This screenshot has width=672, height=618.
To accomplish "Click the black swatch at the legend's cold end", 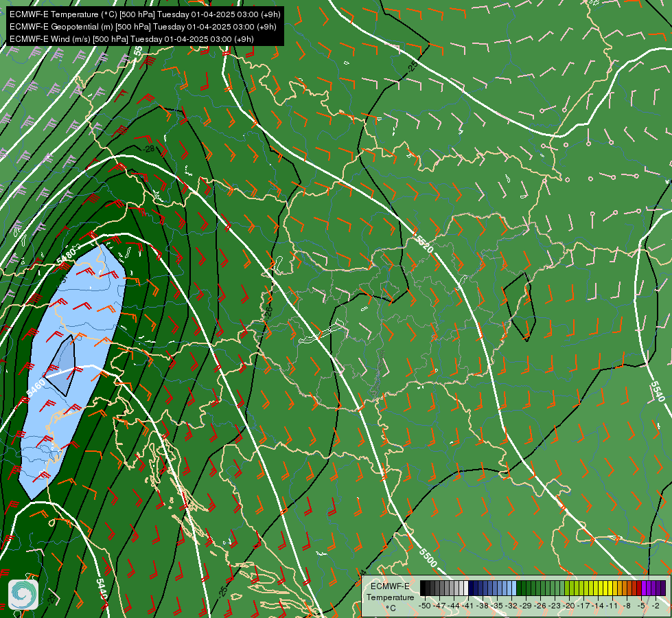I will (423, 588).
